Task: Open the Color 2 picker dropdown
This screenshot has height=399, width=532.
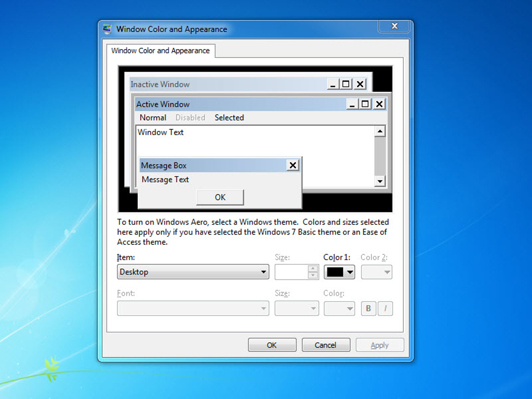Action: coord(377,272)
